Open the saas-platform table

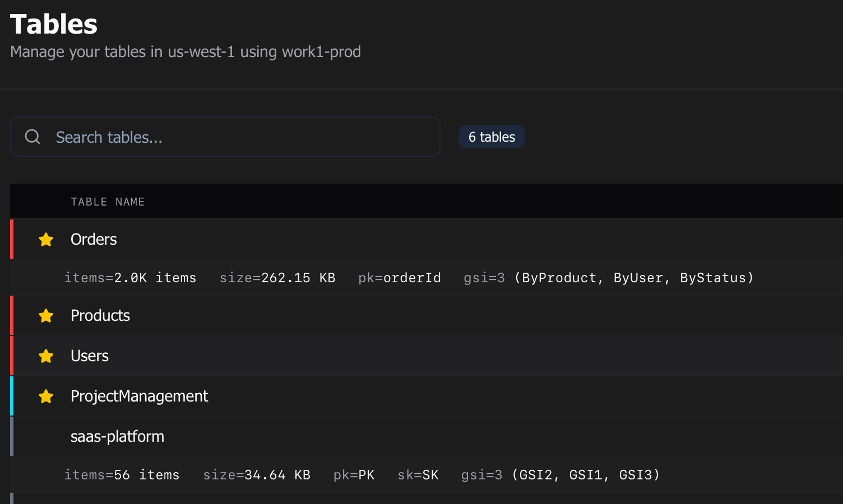pyautogui.click(x=117, y=436)
